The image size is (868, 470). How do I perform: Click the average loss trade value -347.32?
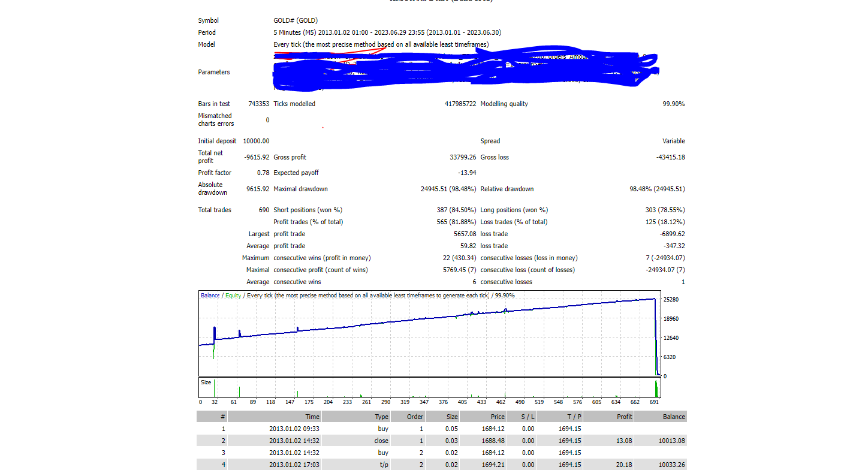[674, 246]
